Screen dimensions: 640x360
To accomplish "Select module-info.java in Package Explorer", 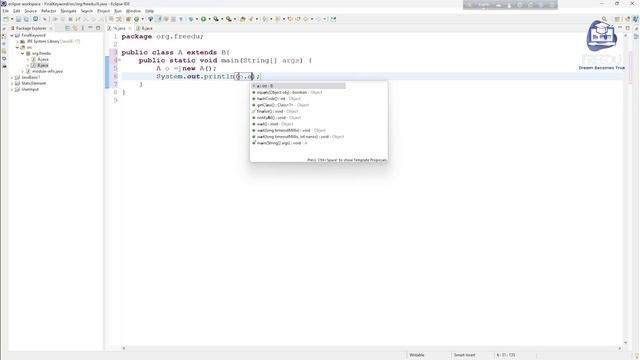I will click(x=44, y=71).
